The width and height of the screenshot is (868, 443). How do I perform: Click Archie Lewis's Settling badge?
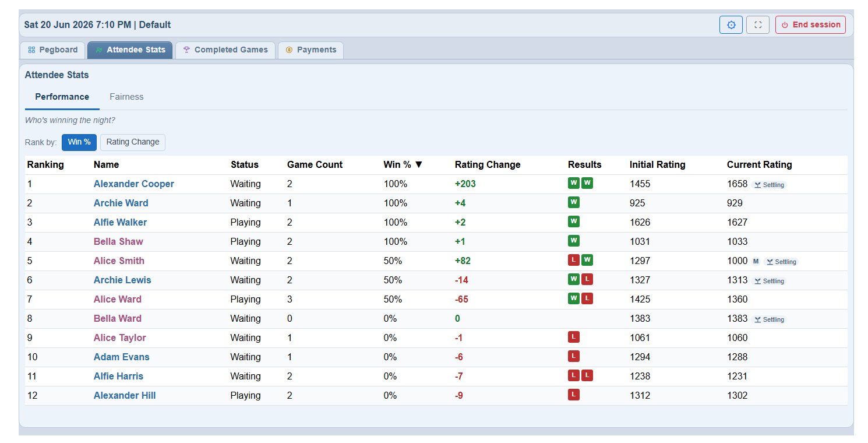pos(769,281)
